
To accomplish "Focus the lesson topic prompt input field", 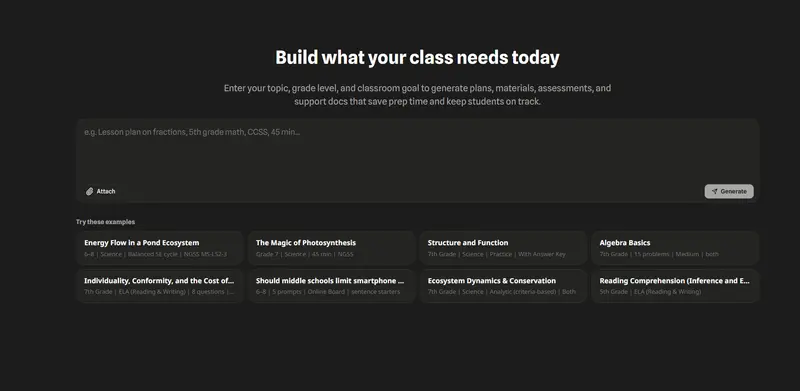I will 417,151.
